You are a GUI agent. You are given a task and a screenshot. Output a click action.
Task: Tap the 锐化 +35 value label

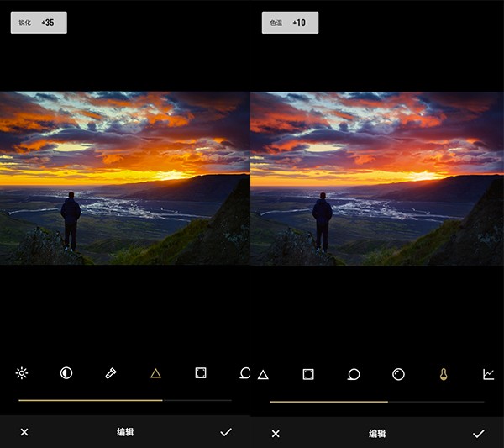(x=39, y=23)
